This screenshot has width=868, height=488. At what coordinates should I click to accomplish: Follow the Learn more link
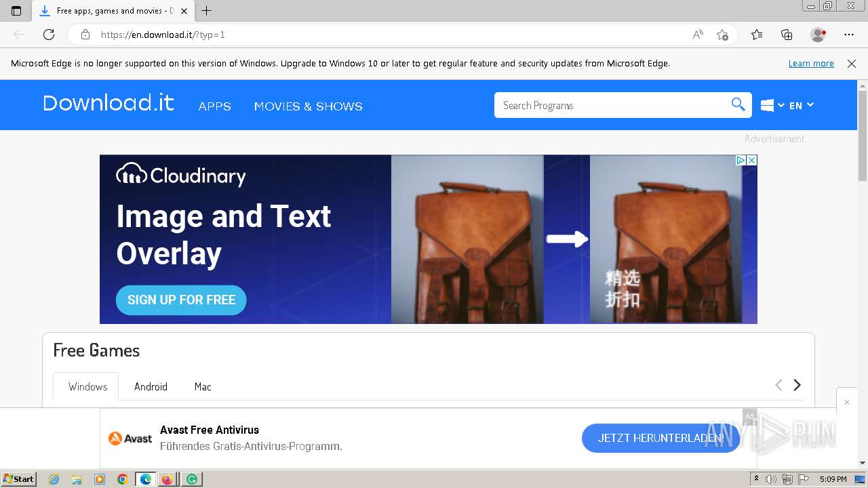[x=811, y=64]
